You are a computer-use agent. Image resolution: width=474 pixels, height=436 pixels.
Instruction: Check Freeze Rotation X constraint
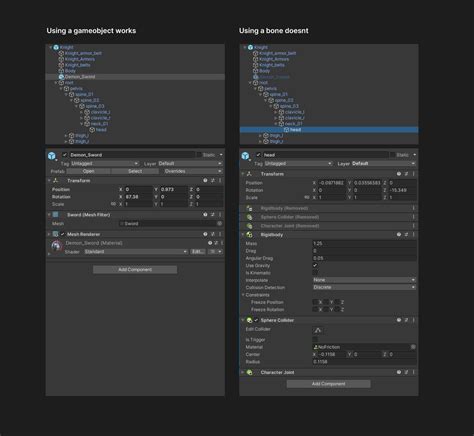click(315, 309)
